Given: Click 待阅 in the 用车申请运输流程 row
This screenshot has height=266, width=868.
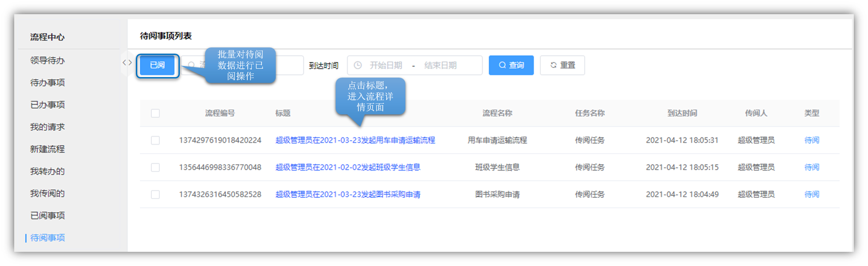Looking at the screenshot, I should 812,140.
